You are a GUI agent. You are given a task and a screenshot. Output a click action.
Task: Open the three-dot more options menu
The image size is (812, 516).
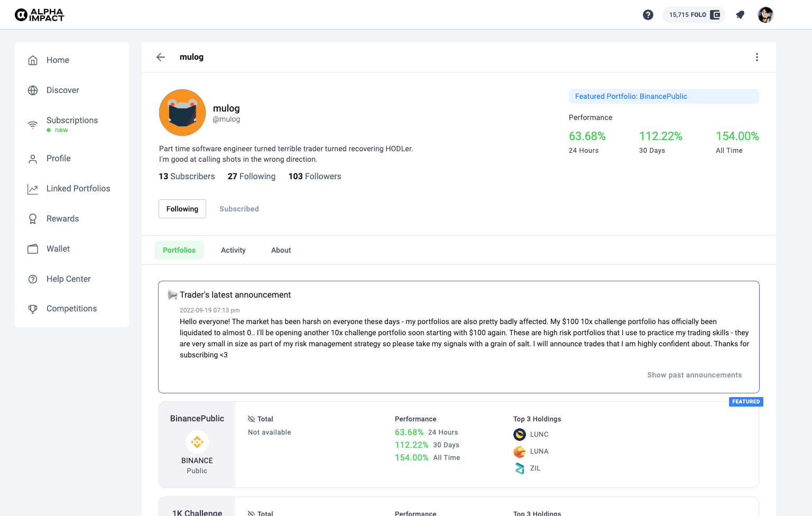click(x=757, y=57)
